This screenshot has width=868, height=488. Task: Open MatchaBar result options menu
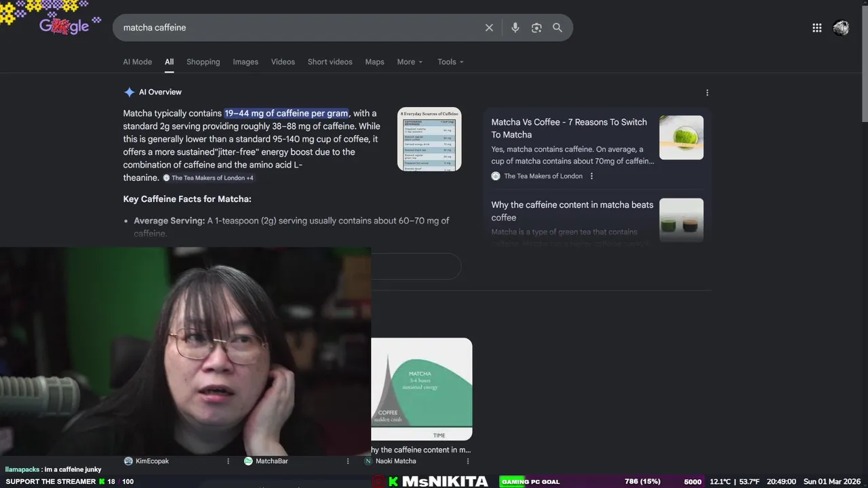(x=348, y=461)
